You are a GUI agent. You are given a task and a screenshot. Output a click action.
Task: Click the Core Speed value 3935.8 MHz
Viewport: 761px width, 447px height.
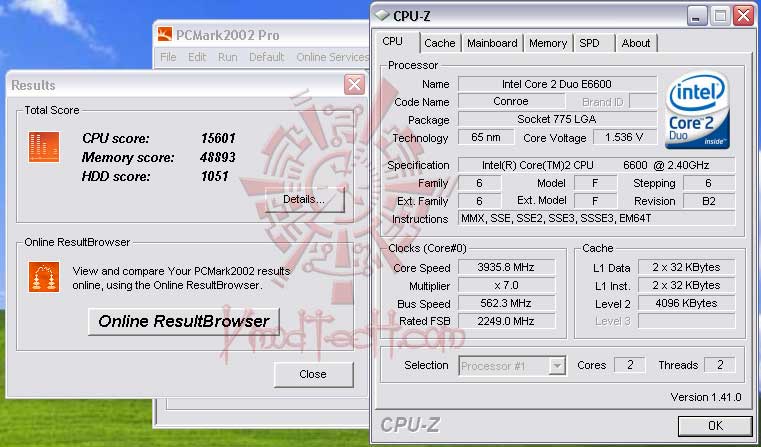pos(506,267)
